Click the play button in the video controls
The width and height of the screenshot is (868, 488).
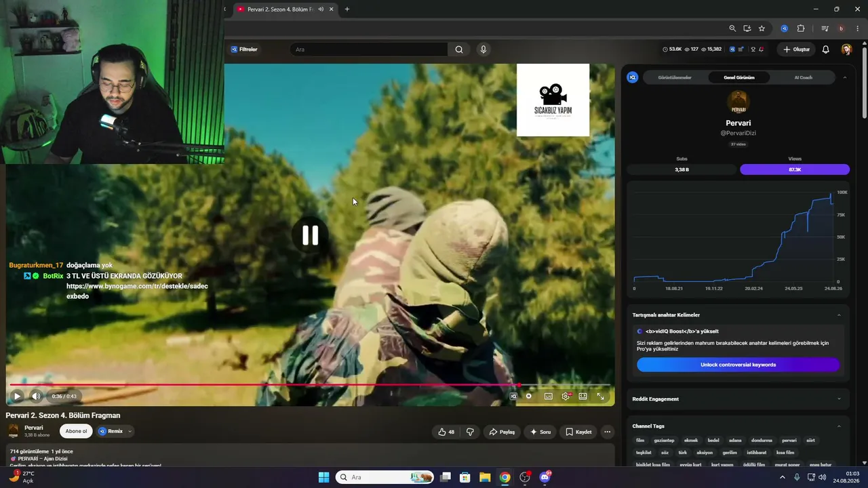coord(18,396)
